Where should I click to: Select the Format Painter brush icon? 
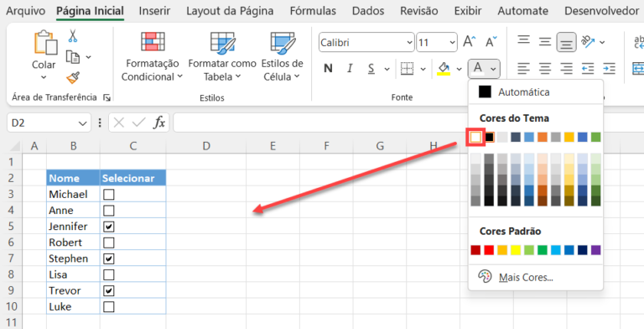73,77
